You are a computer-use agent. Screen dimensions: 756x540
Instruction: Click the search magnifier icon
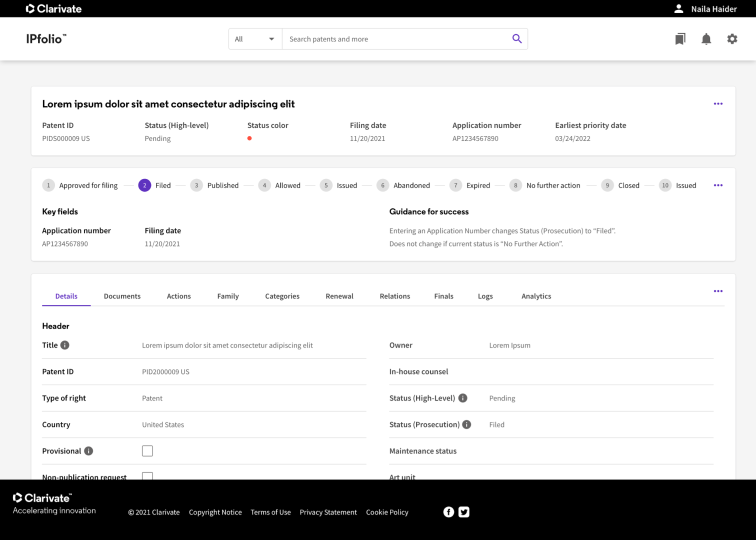tap(516, 38)
